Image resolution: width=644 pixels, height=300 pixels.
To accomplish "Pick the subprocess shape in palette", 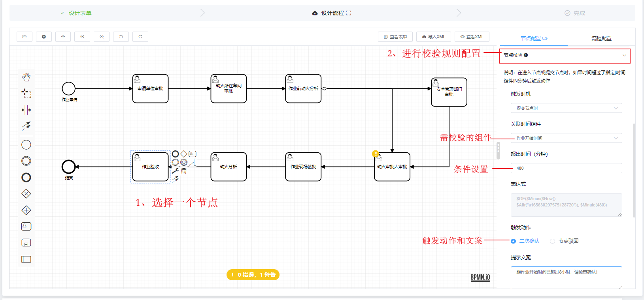I will click(x=26, y=243).
